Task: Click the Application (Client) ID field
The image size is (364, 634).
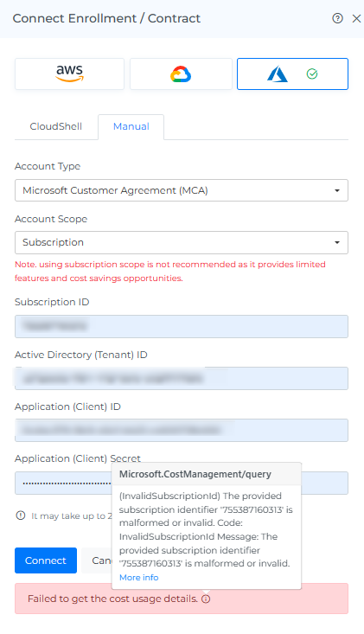Action: (x=182, y=430)
